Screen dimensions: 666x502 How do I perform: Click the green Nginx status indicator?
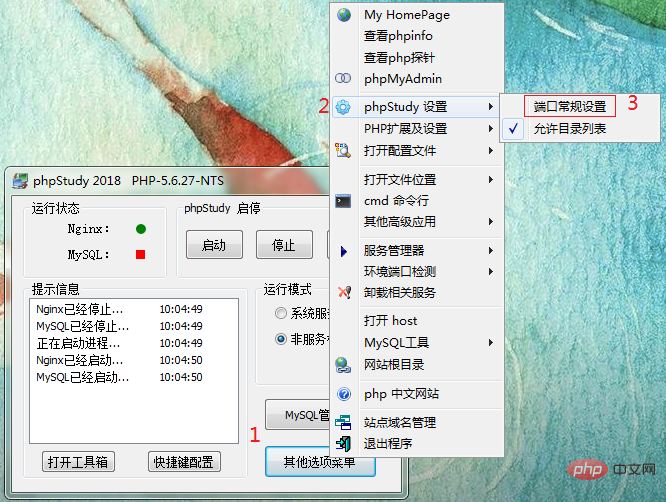pos(141,229)
